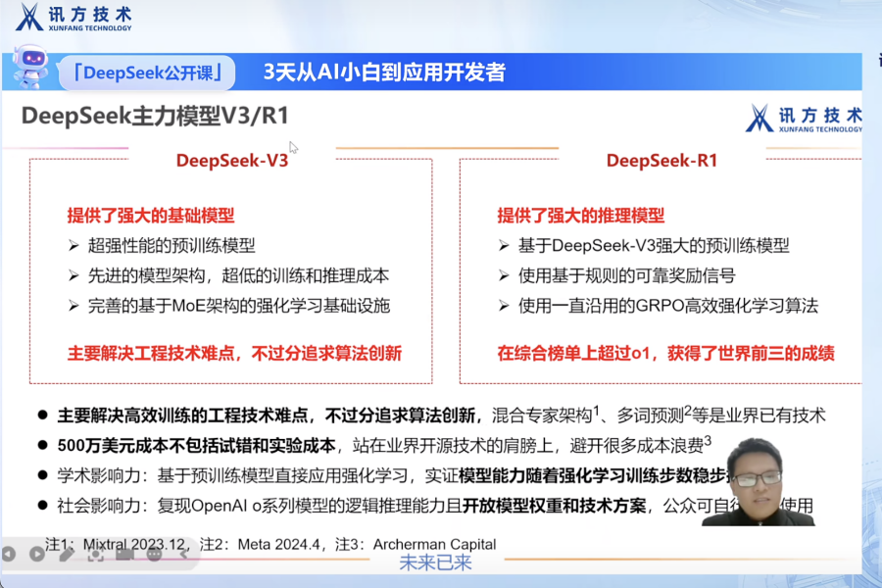Click the red heading 提供了强大的基础模型
882x588 pixels.
tap(150, 216)
